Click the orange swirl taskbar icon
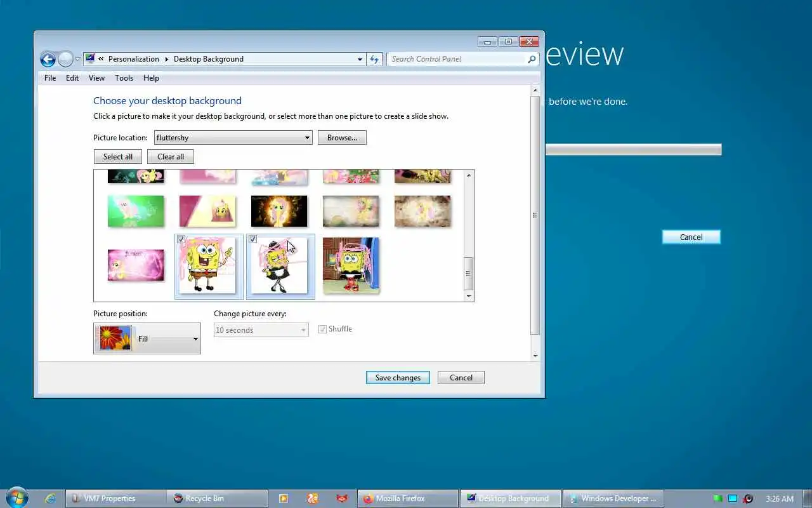812x508 pixels. click(313, 498)
